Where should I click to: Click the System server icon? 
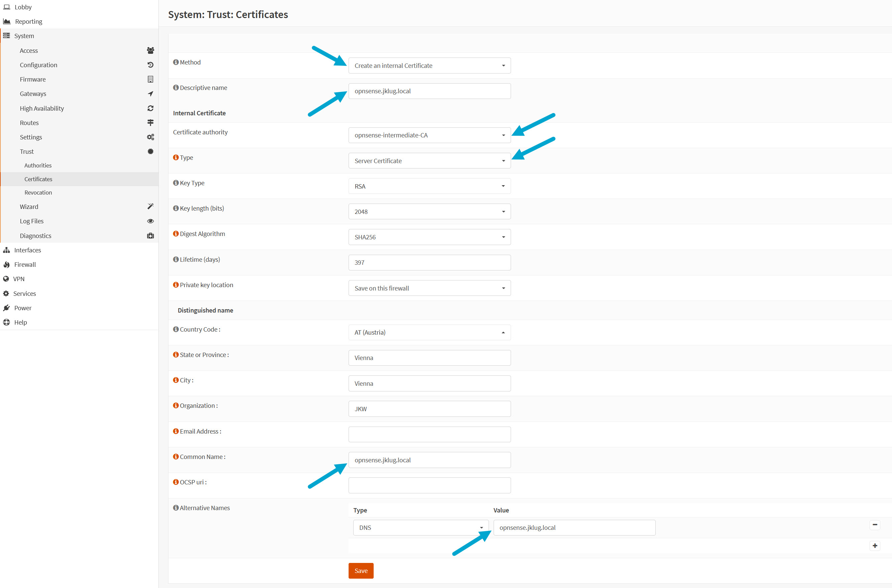pos(6,36)
